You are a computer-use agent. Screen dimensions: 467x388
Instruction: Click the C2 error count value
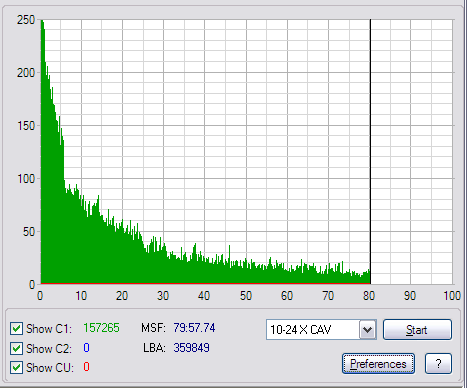click(86, 348)
